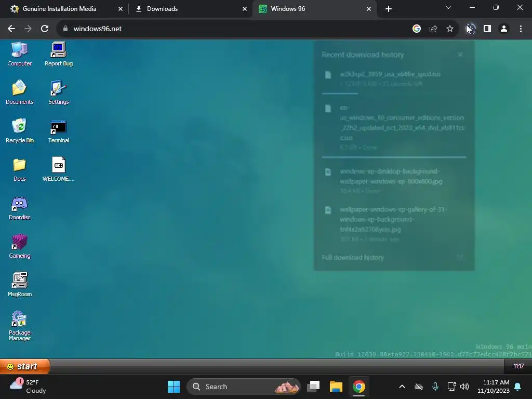The image size is (532, 399).
Task: Open the Chrome profile icon
Action: coord(504,29)
